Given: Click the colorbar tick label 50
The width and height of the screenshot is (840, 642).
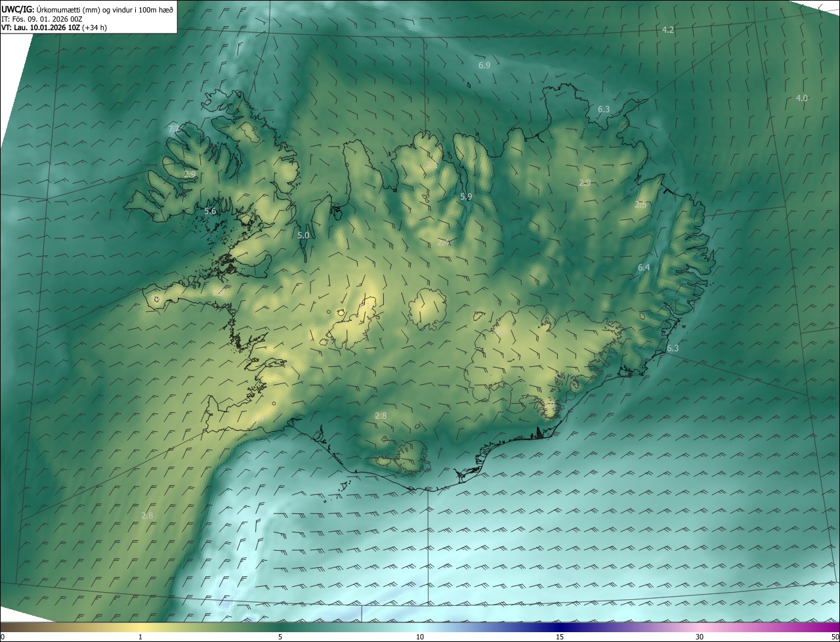Looking at the screenshot, I should pos(835,637).
